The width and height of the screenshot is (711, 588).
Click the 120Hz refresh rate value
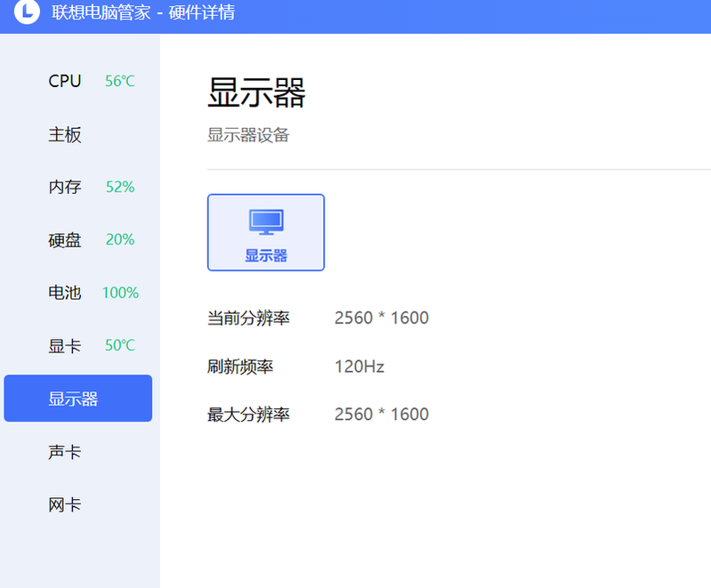360,366
